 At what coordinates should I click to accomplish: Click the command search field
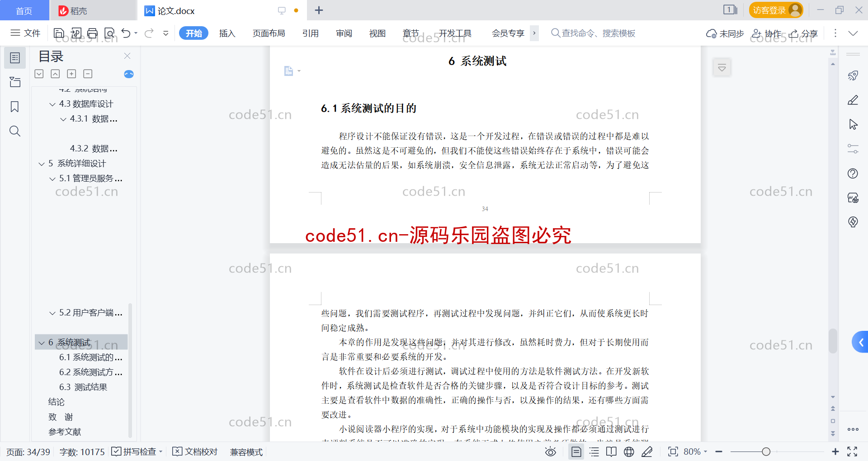click(x=593, y=33)
